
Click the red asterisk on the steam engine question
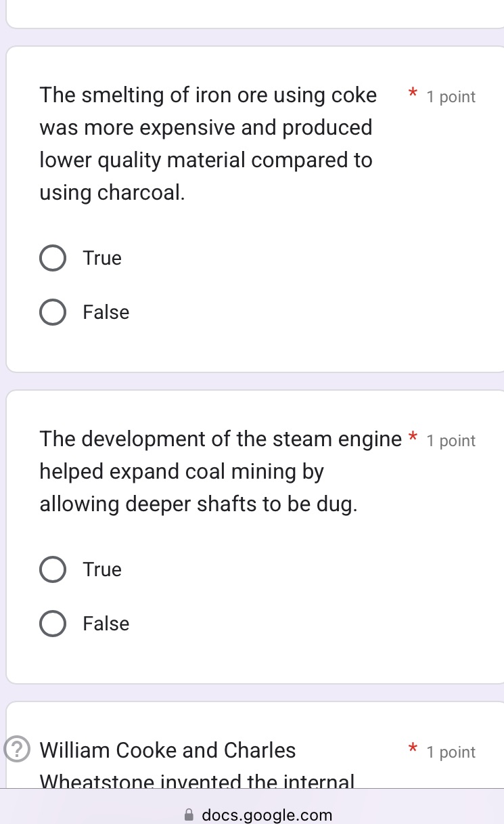(x=413, y=439)
